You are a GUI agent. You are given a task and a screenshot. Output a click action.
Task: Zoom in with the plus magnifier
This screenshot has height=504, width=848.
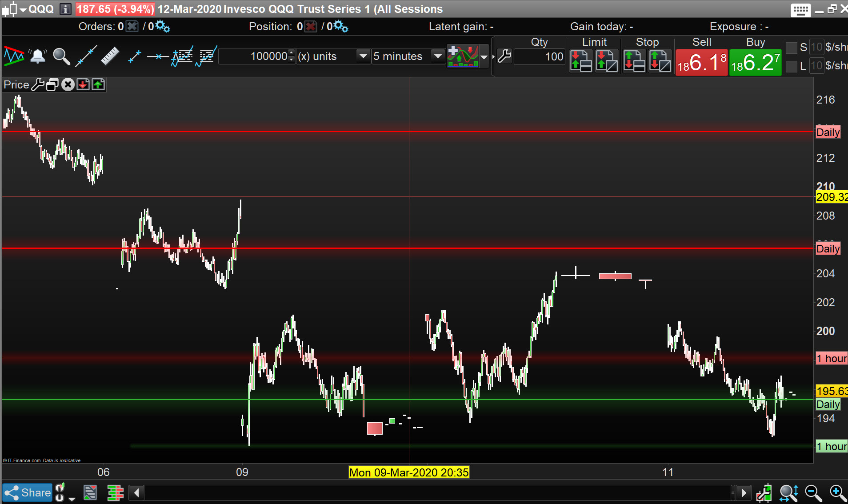pyautogui.click(x=838, y=493)
